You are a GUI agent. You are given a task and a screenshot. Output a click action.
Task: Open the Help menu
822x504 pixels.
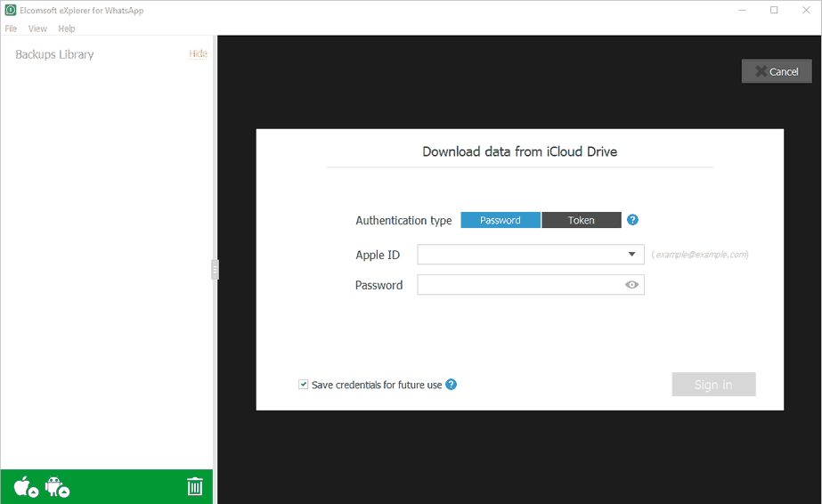[x=67, y=28]
